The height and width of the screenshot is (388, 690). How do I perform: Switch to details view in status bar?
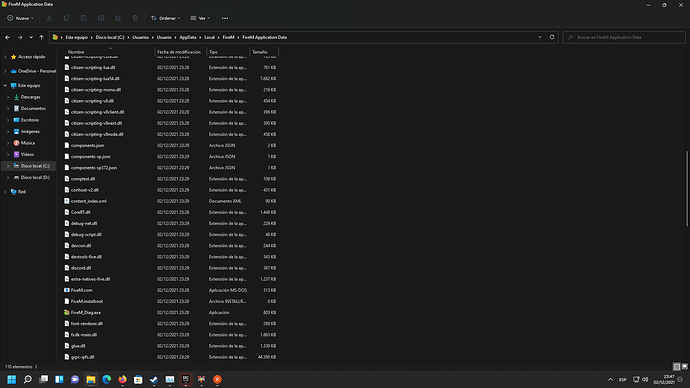pos(677,366)
